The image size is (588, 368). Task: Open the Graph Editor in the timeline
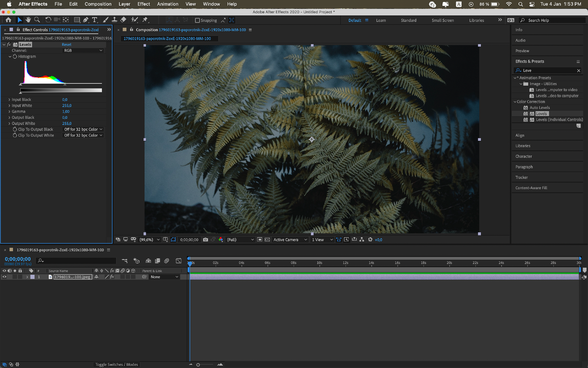coord(179,261)
